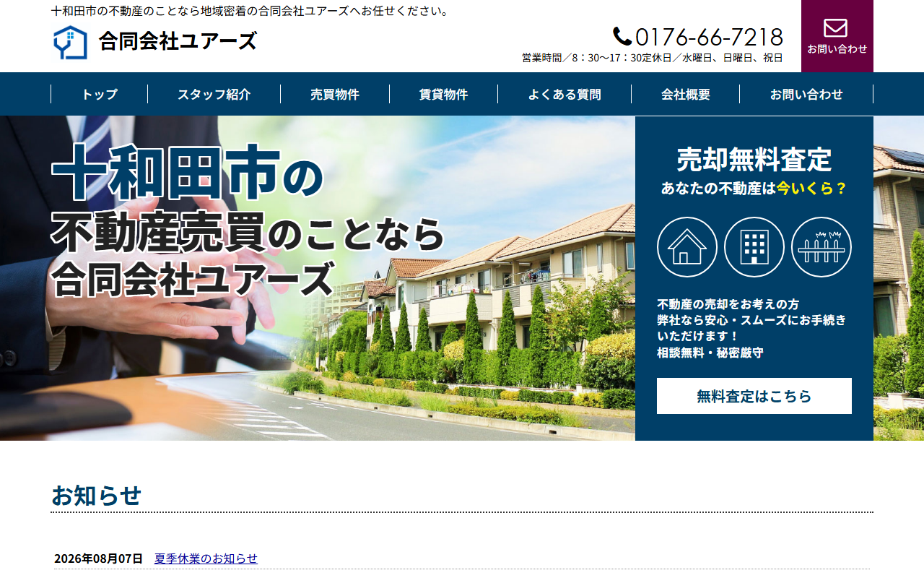Go to 売買物件 listings

point(335,94)
